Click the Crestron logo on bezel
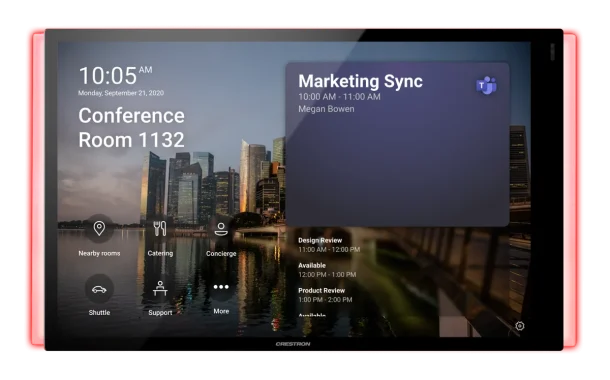 [293, 344]
